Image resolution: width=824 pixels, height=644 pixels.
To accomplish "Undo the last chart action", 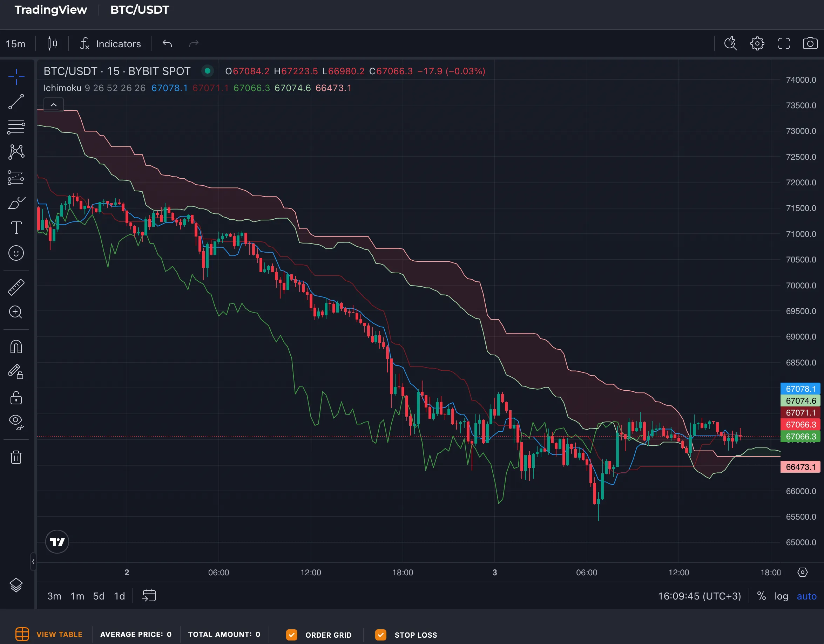I will 168,44.
